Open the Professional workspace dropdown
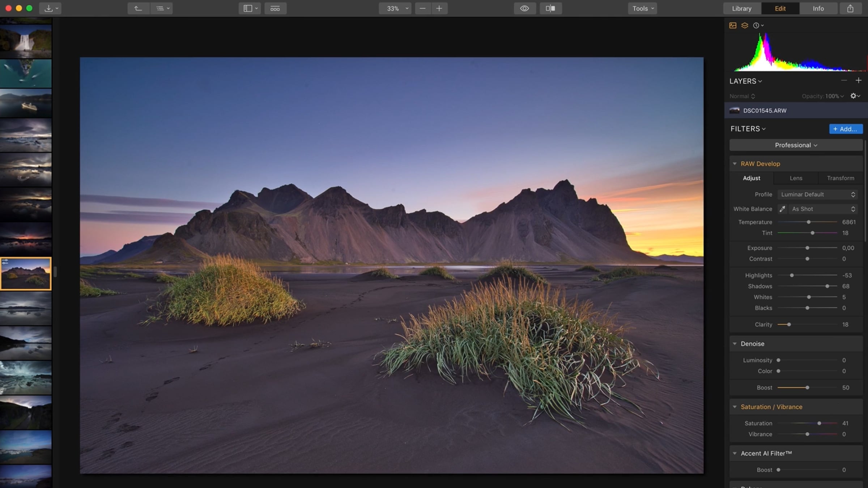Image resolution: width=868 pixels, height=488 pixels. click(796, 145)
